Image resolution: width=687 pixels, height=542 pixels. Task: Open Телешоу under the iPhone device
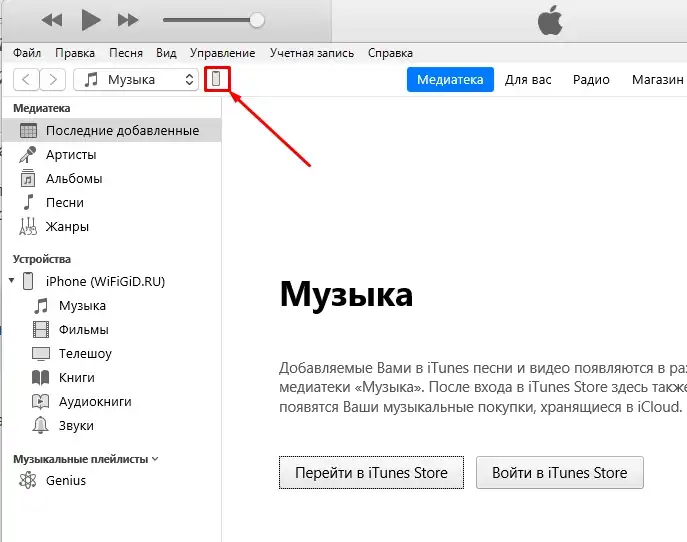(x=85, y=354)
